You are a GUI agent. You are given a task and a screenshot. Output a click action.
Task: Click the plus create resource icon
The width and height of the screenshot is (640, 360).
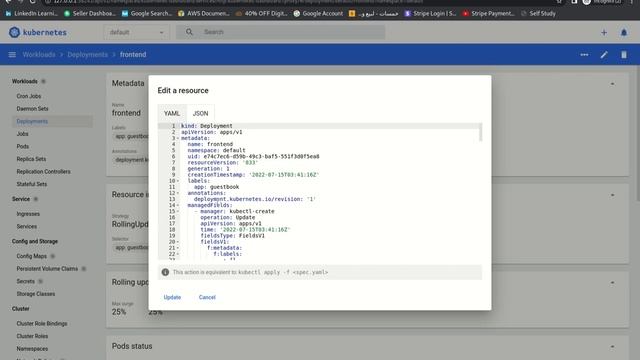[x=604, y=32]
